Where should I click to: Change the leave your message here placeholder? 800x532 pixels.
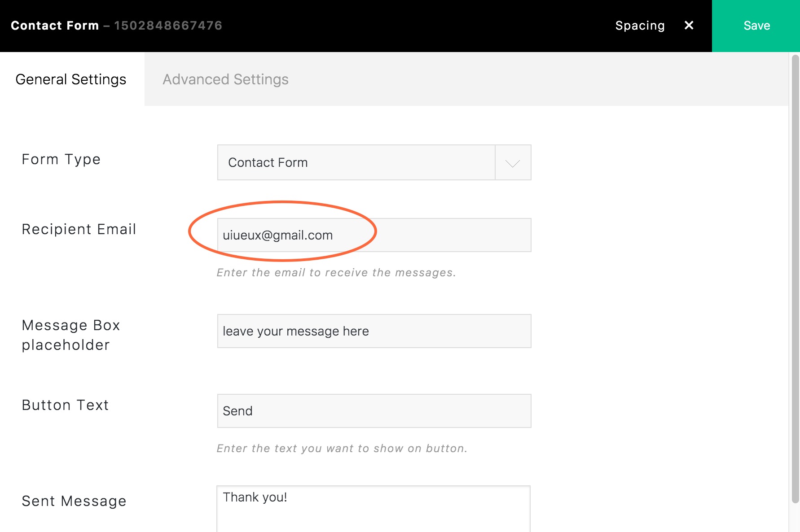coord(374,331)
